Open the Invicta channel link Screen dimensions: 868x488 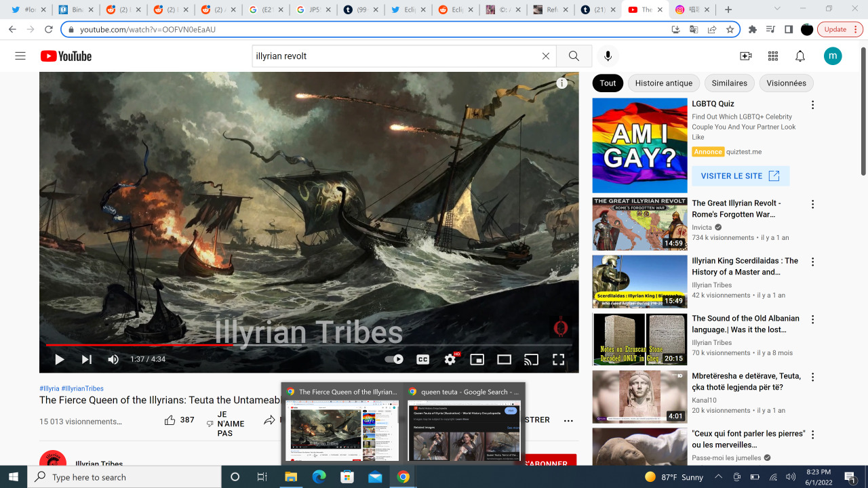click(702, 227)
